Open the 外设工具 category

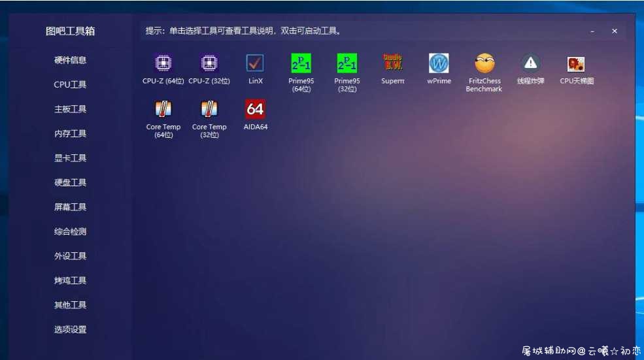click(70, 256)
